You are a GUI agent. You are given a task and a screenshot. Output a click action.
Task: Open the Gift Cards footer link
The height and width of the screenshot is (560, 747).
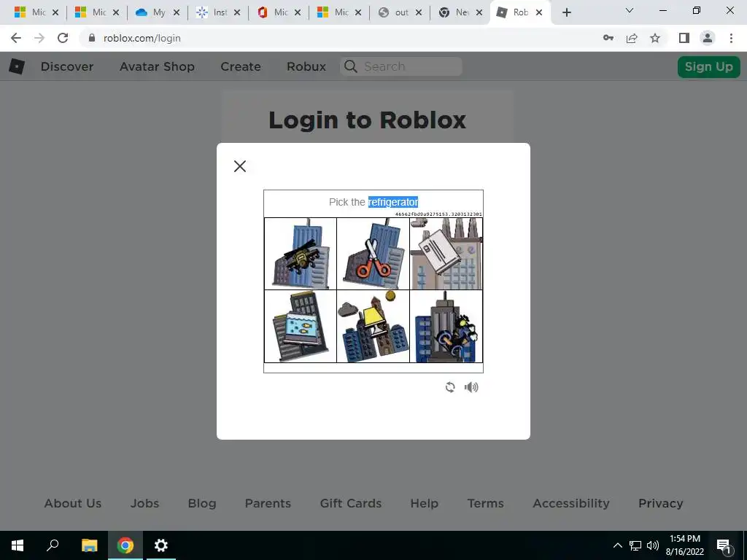point(351,503)
